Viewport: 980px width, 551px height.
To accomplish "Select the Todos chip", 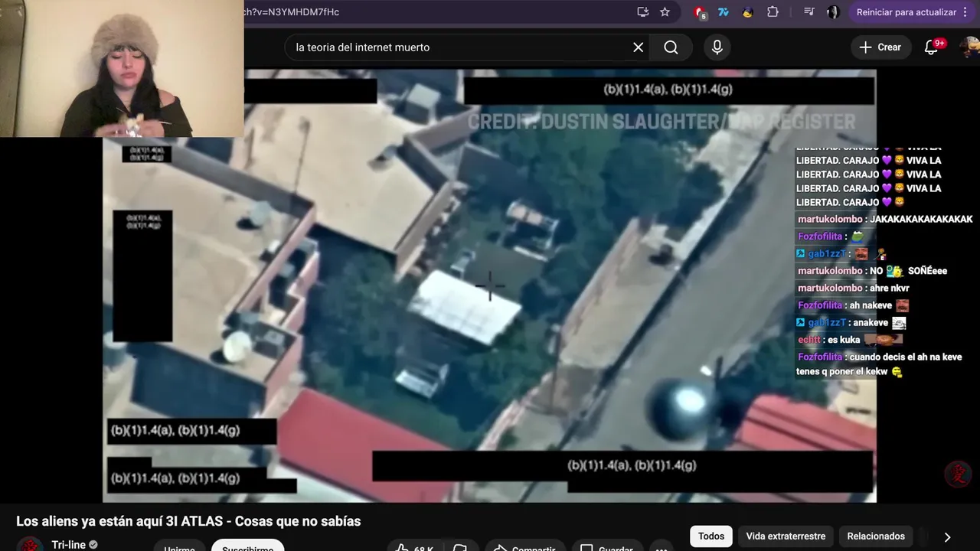I will (711, 536).
